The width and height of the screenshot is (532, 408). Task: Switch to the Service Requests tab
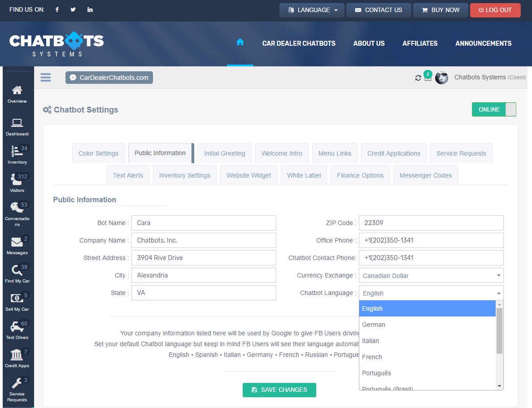pyautogui.click(x=461, y=153)
